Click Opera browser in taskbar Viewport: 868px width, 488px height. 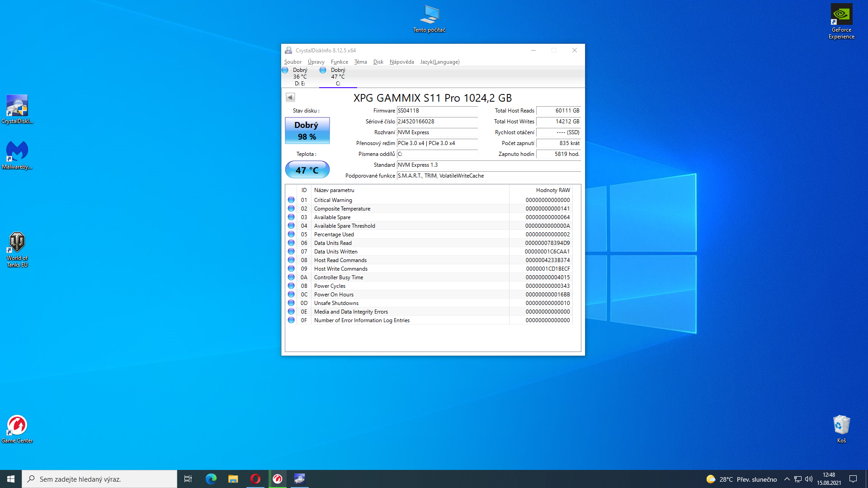tap(255, 479)
